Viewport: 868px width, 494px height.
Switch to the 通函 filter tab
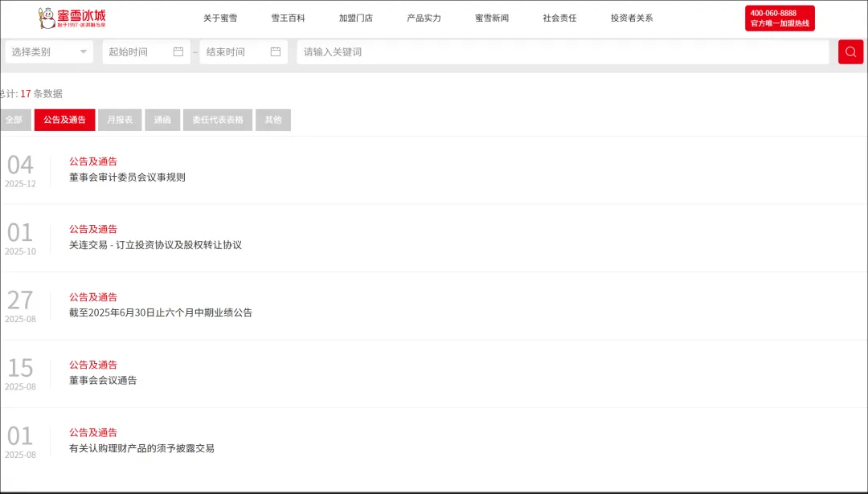coord(162,120)
